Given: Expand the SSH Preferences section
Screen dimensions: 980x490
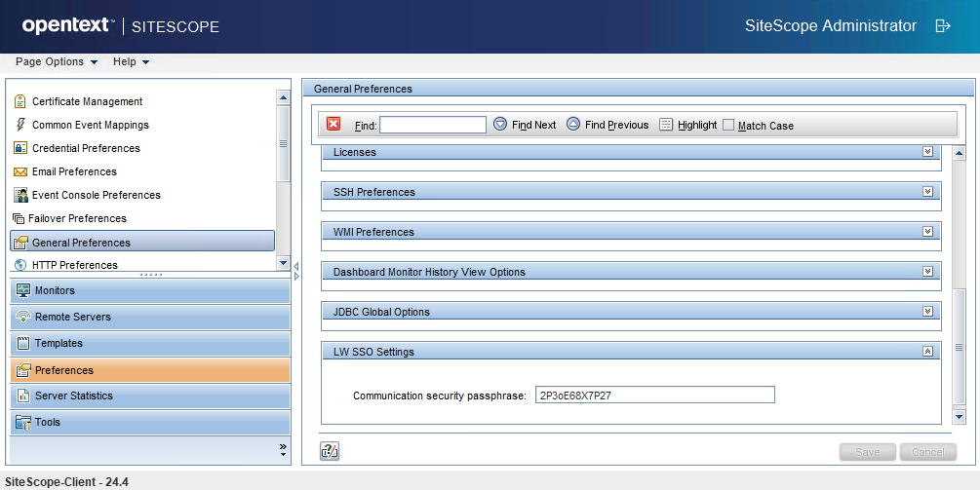Looking at the screenshot, I should [x=927, y=192].
